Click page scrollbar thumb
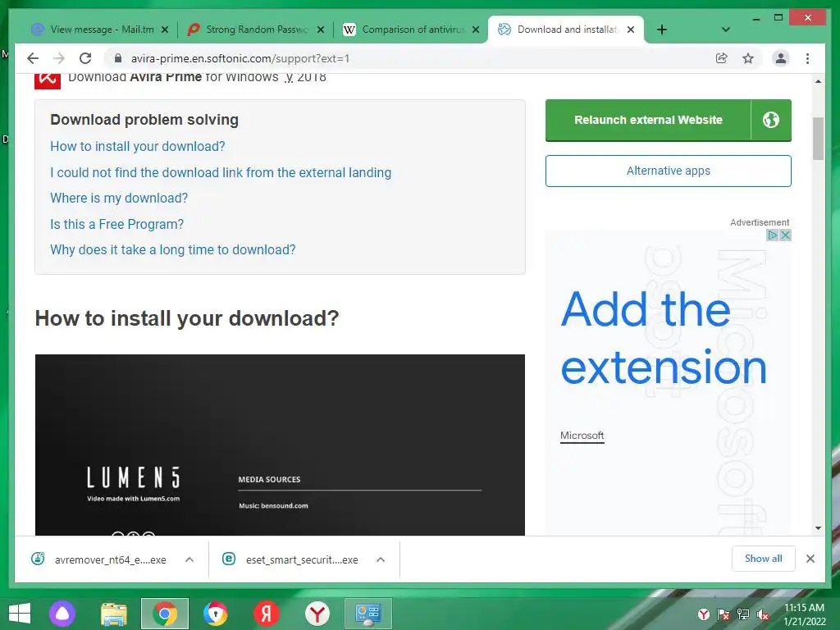Screen dimensions: 840x630 tap(818, 139)
